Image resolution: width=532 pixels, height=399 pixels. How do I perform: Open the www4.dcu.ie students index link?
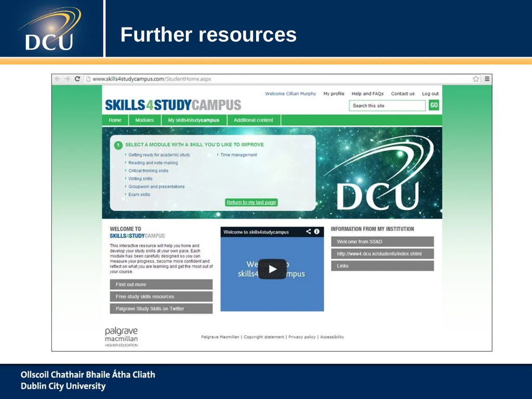(x=382, y=254)
